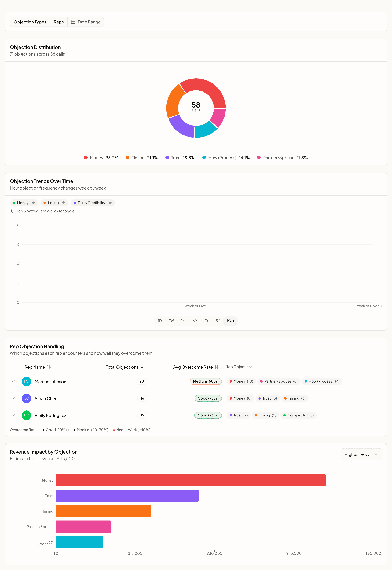Click Sarah Chen's Money (8) chip
This screenshot has width=392, height=570.
[240, 398]
